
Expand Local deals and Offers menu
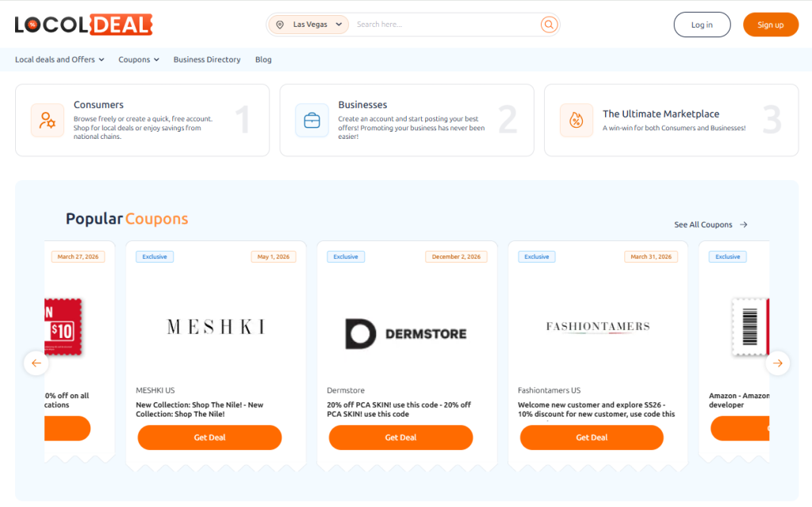point(59,60)
